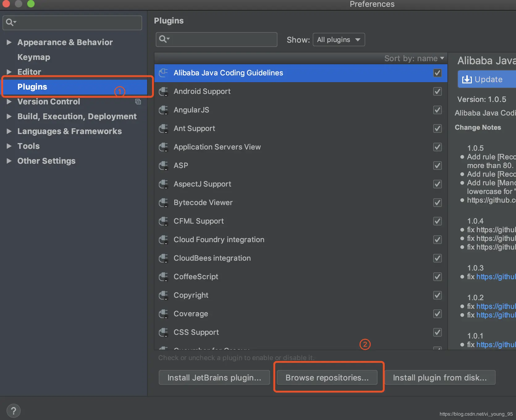This screenshot has width=516, height=420.
Task: Click the plugin icon beside Android Support
Action: pyautogui.click(x=163, y=91)
